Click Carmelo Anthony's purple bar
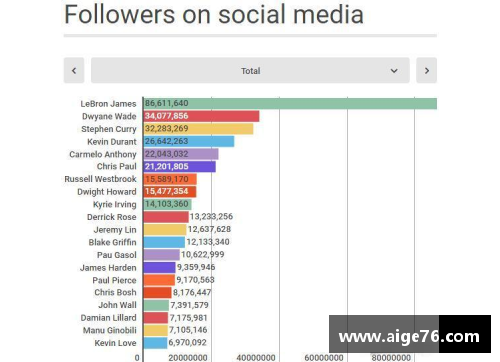This screenshot has height=362, width=500. tap(181, 154)
